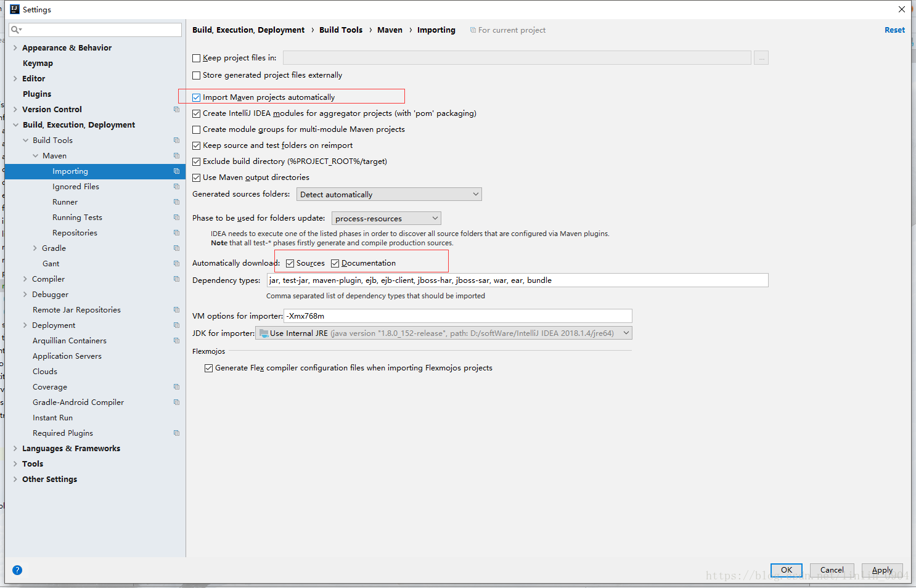Expand the Debugger tree node
916x588 pixels.
[25, 294]
